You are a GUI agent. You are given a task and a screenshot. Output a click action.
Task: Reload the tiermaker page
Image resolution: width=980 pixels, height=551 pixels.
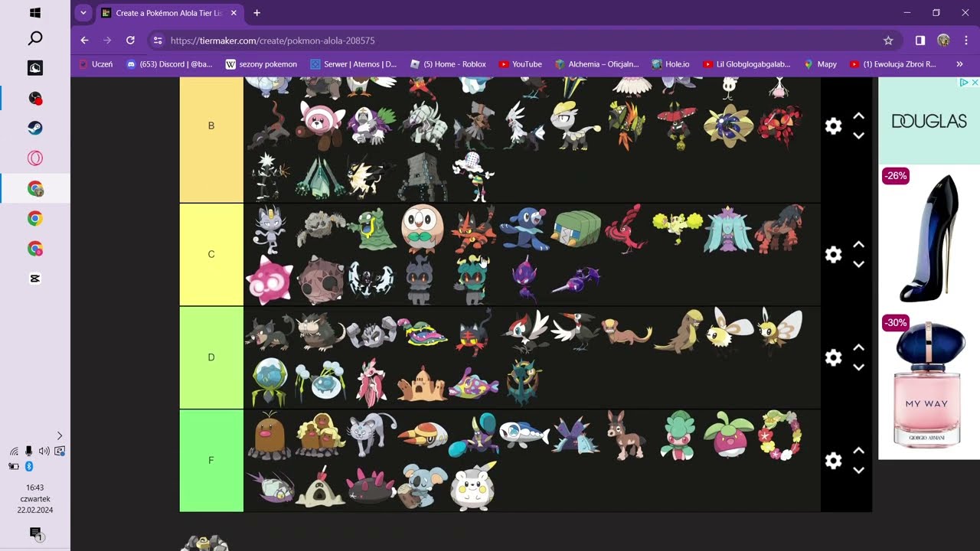(x=130, y=41)
